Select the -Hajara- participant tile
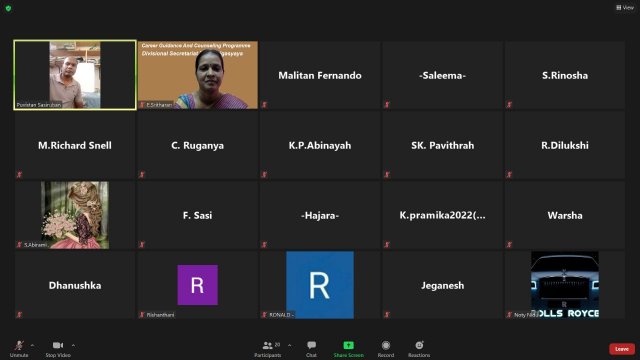This screenshot has height=360, width=640. (320, 215)
